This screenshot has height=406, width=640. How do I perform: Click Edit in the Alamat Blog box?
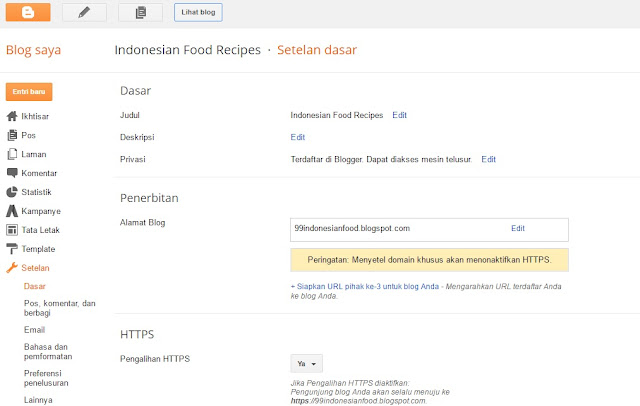518,228
